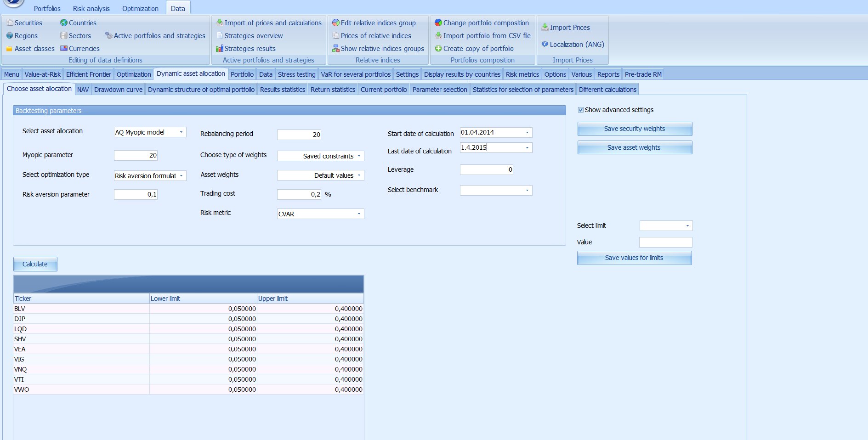
Task: Open Asset classes folder item
Action: (30, 49)
